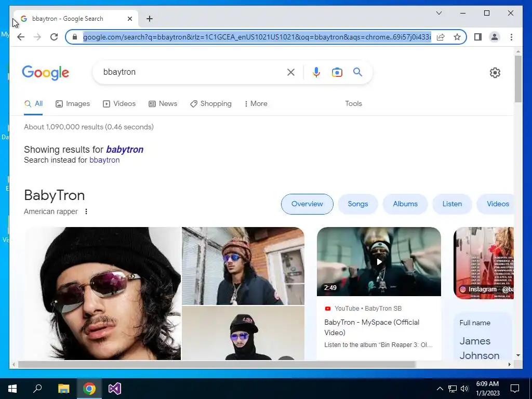Open Windows taskbar search

(x=37, y=389)
